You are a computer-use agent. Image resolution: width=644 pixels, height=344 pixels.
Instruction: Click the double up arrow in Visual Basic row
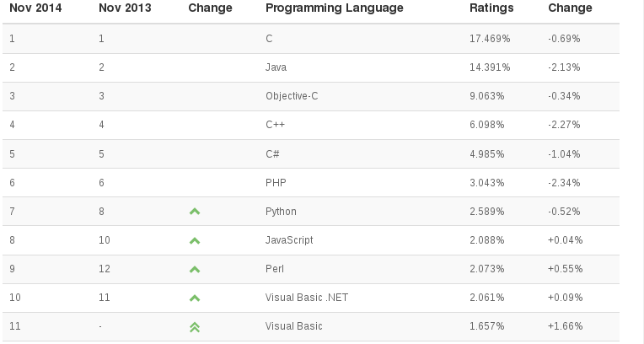pos(195,327)
